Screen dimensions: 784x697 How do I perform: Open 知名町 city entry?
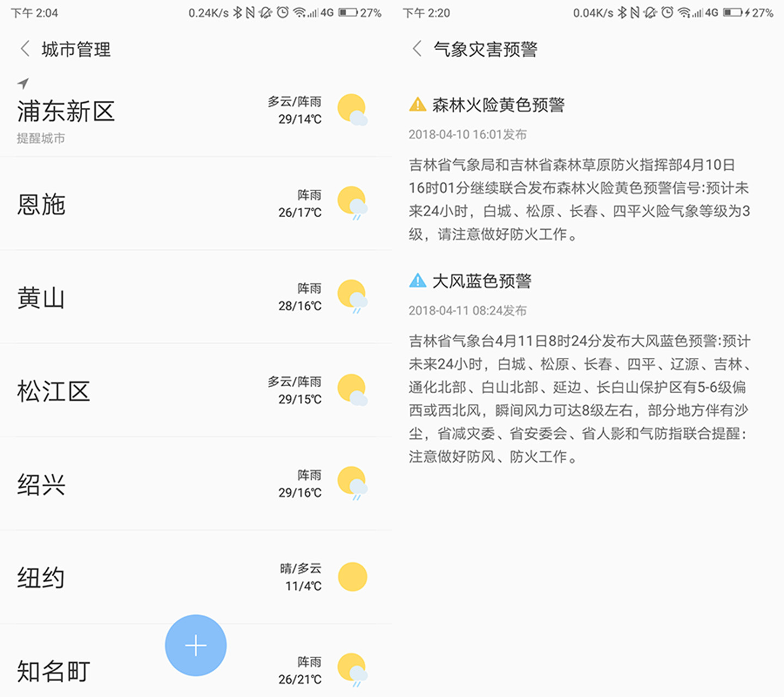click(196, 661)
